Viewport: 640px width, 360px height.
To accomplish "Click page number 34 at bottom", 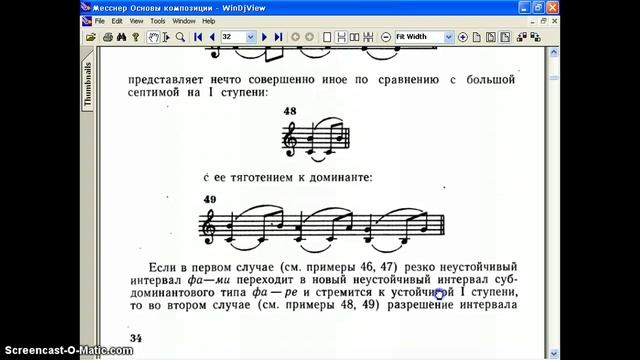I will coord(136,338).
